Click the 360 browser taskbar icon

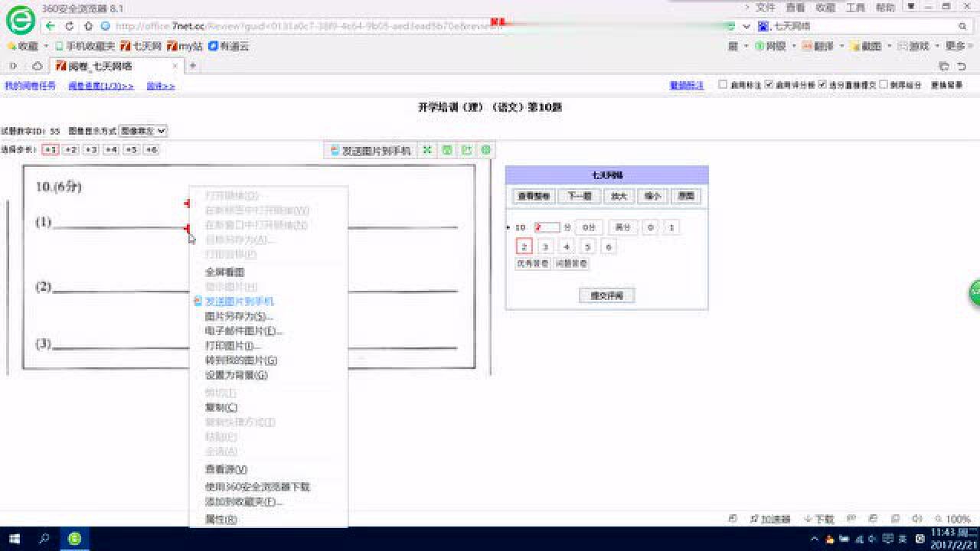pos(74,539)
